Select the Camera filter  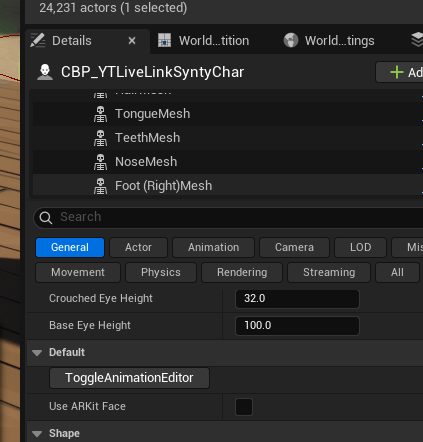pyautogui.click(x=294, y=247)
